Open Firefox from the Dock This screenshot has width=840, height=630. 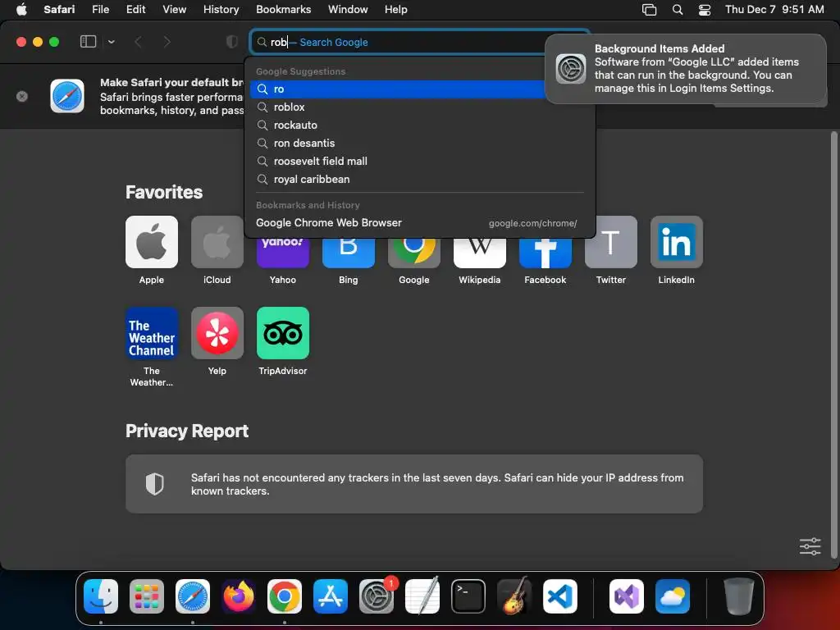tap(239, 596)
